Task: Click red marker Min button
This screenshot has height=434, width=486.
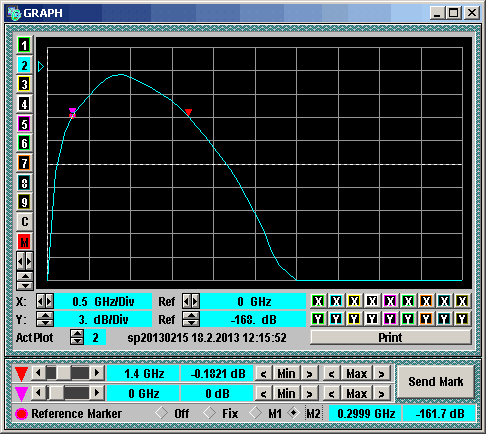Action: (x=286, y=374)
